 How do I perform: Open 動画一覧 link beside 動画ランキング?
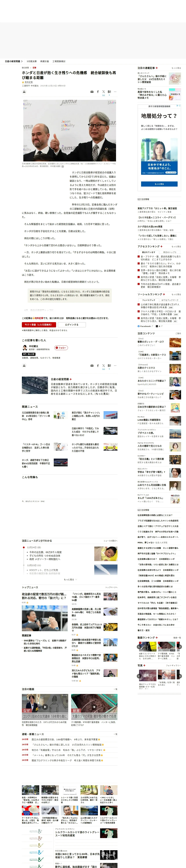pos(177,638)
